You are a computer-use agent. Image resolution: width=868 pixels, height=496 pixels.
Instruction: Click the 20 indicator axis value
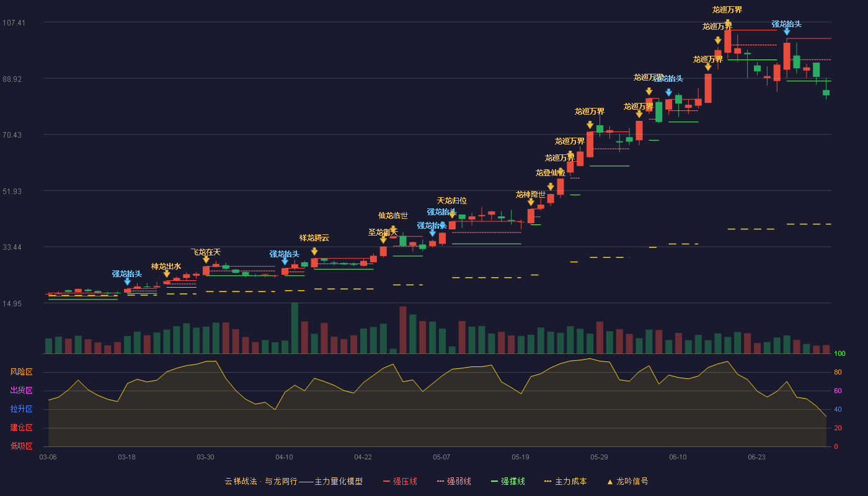tap(838, 428)
